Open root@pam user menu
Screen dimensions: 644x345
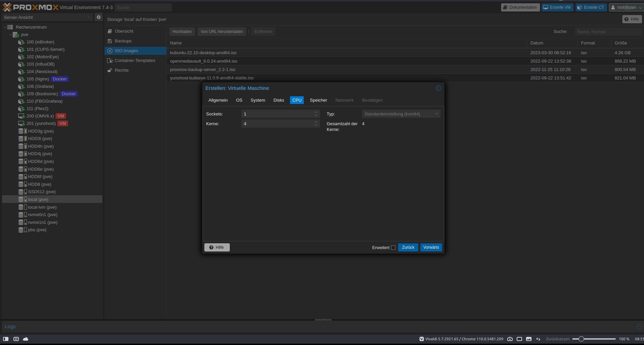(626, 7)
